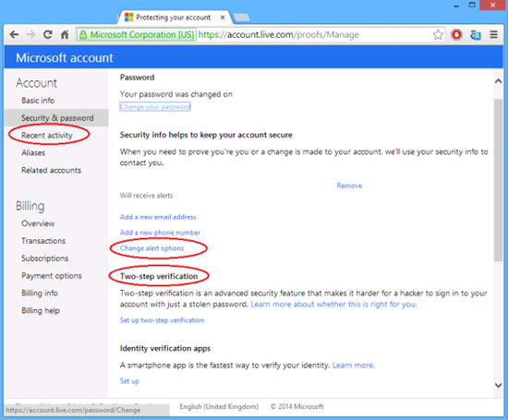Screen dimensions: 508x420
Task: Open Recent activity in the sidebar
Action: [x=47, y=136]
